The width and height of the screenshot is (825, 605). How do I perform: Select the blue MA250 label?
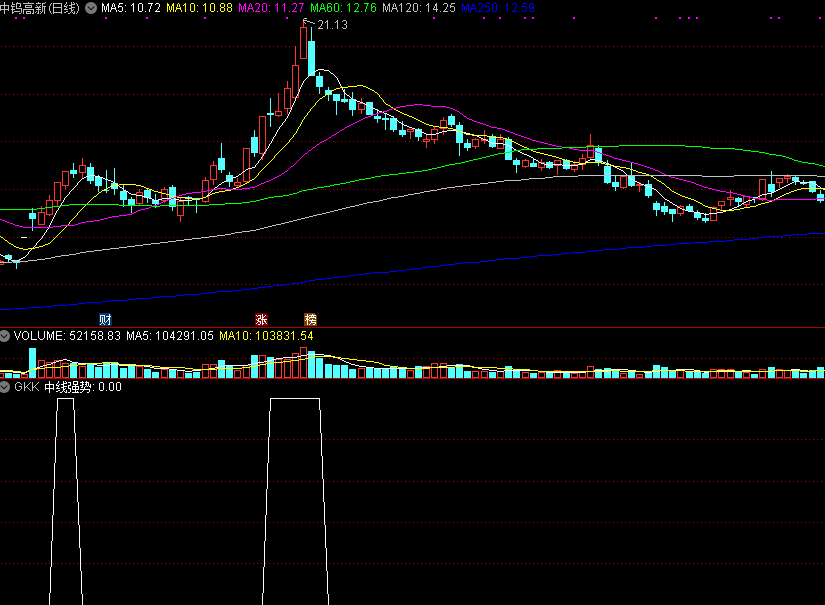[496, 8]
